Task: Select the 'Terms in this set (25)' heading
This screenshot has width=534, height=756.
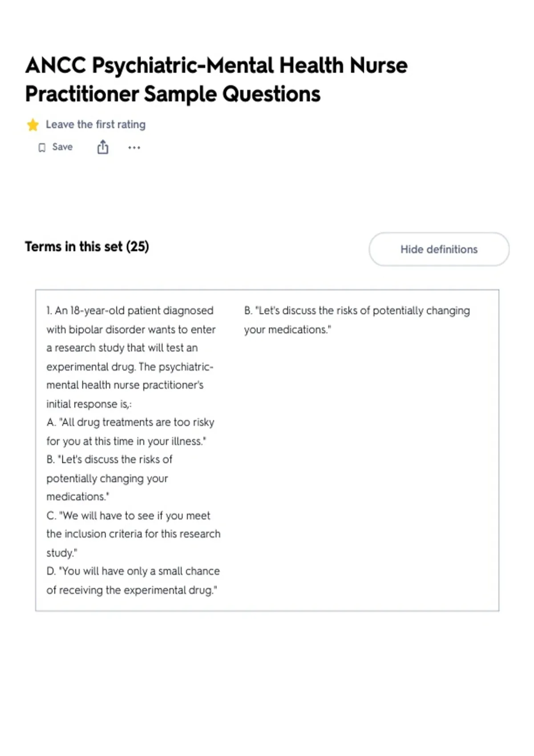Action: (x=87, y=246)
